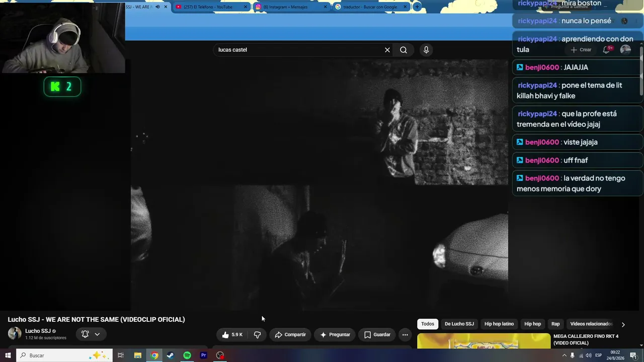Click benji0600 chat message 'JAJAJJA'
The image size is (644, 362).
[x=578, y=67]
